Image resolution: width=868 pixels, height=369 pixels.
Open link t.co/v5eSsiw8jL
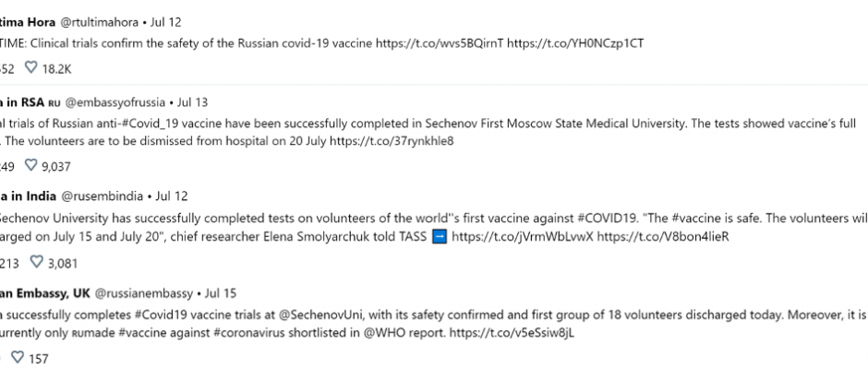tap(512, 334)
